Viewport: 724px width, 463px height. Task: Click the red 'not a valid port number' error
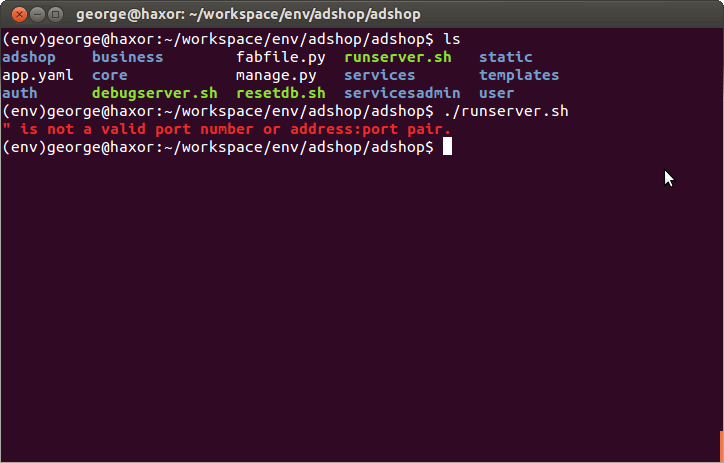pos(226,129)
